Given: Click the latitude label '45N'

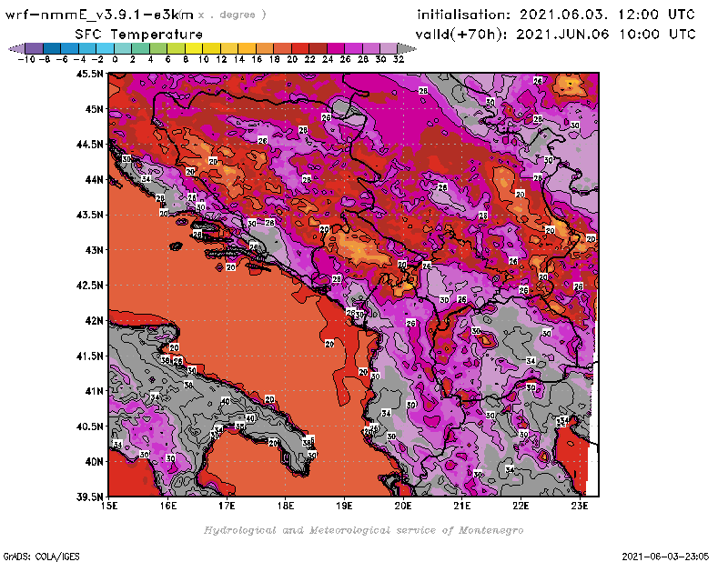Looking at the screenshot, I should (x=94, y=109).
